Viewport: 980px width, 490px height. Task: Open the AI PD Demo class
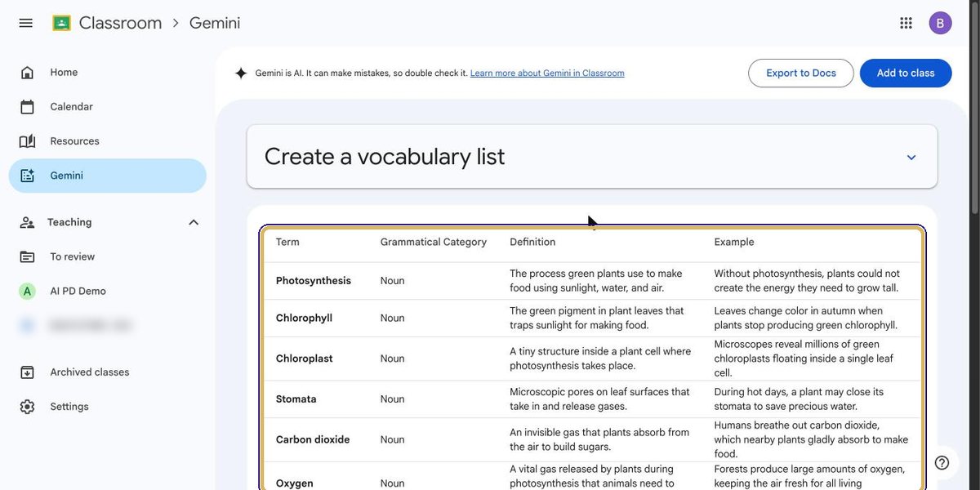108,291
